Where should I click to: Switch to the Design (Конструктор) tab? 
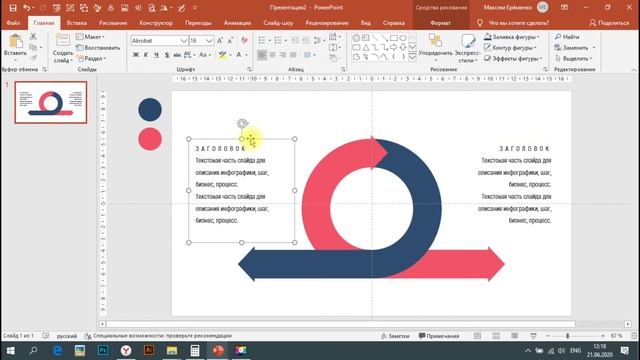coord(156,23)
